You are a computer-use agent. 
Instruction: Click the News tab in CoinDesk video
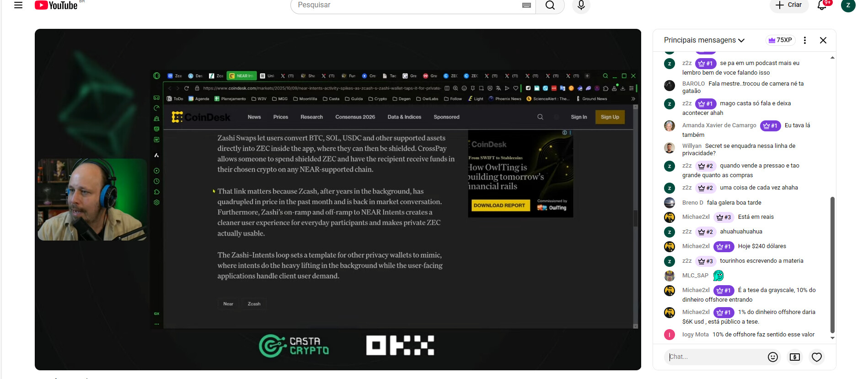[x=254, y=117]
